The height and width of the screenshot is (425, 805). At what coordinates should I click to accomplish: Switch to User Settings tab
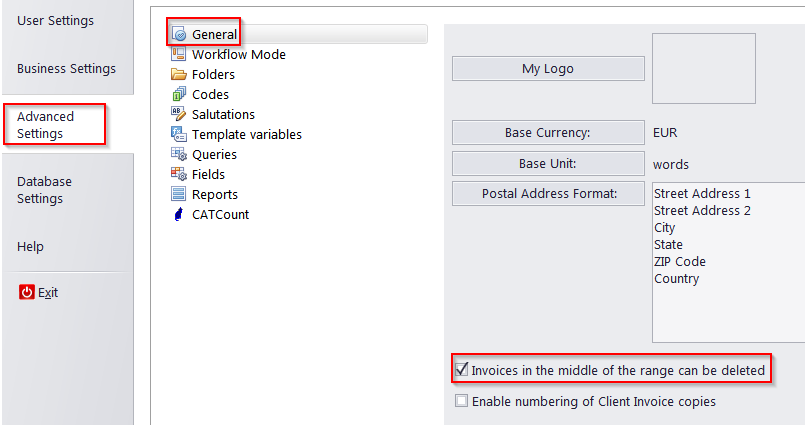coord(55,21)
